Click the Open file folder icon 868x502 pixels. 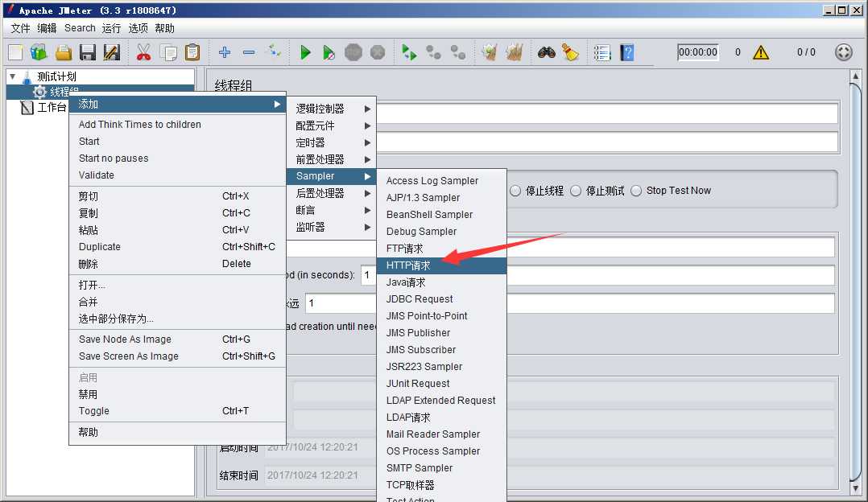[63, 52]
